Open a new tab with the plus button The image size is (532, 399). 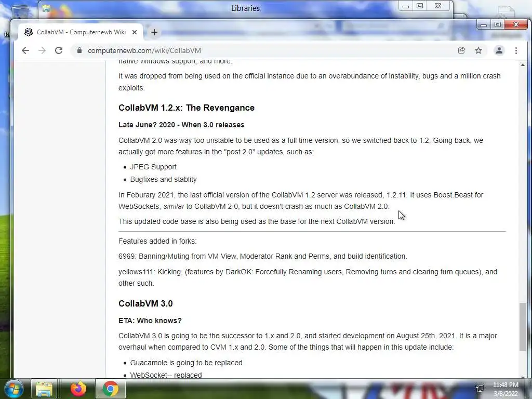coord(154,32)
